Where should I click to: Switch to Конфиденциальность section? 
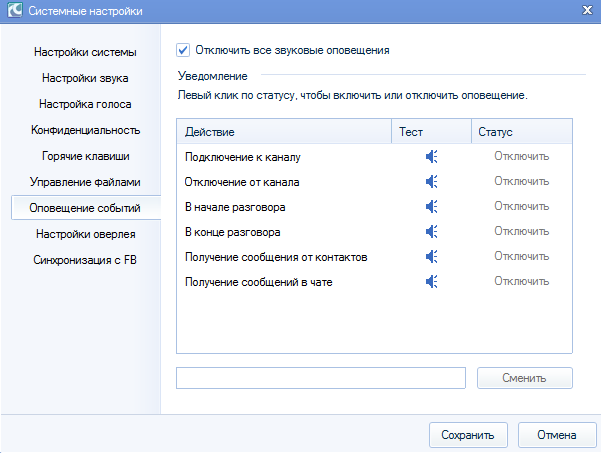(x=85, y=130)
